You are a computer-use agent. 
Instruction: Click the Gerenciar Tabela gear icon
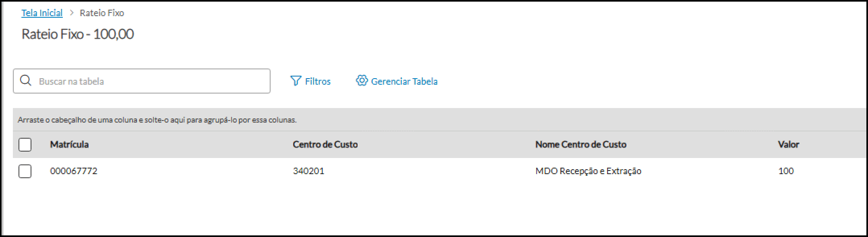(x=362, y=81)
